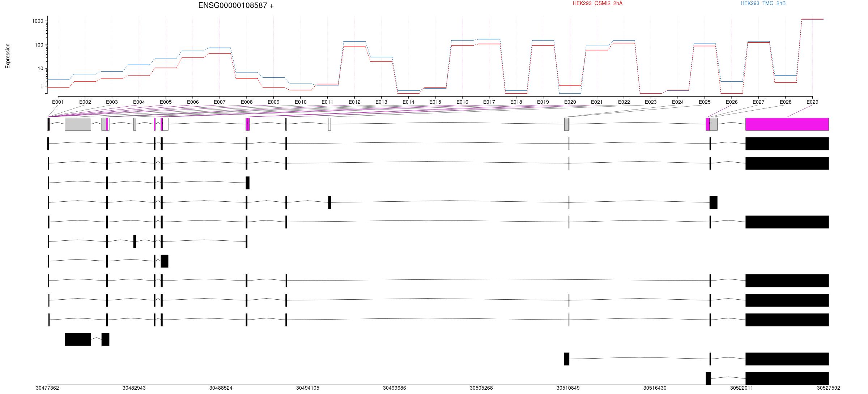Screen dimensions: 868x394
Task: Select the red HEK293_OSMI2_2hA legend label
Action: pos(597,3)
